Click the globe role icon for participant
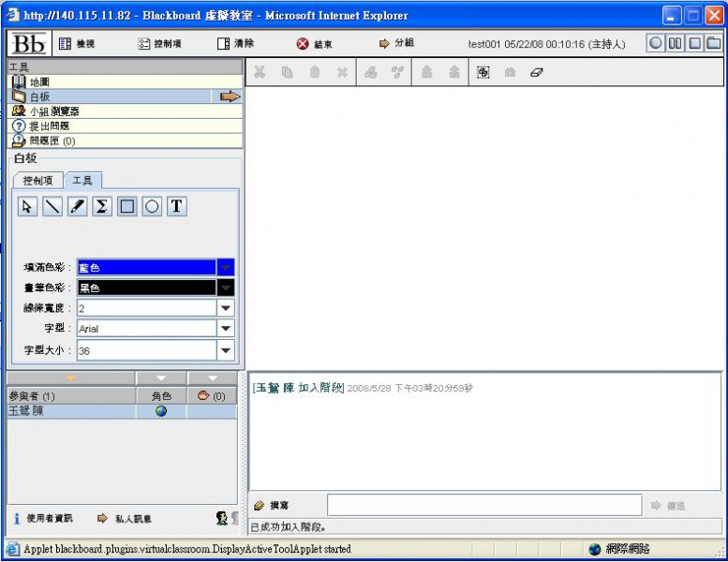 pos(161,410)
